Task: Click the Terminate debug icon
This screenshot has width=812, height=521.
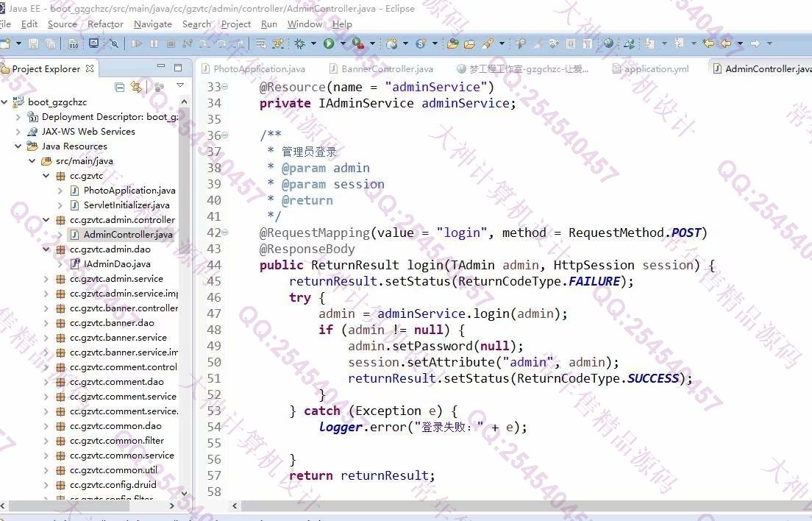Action: tap(171, 44)
